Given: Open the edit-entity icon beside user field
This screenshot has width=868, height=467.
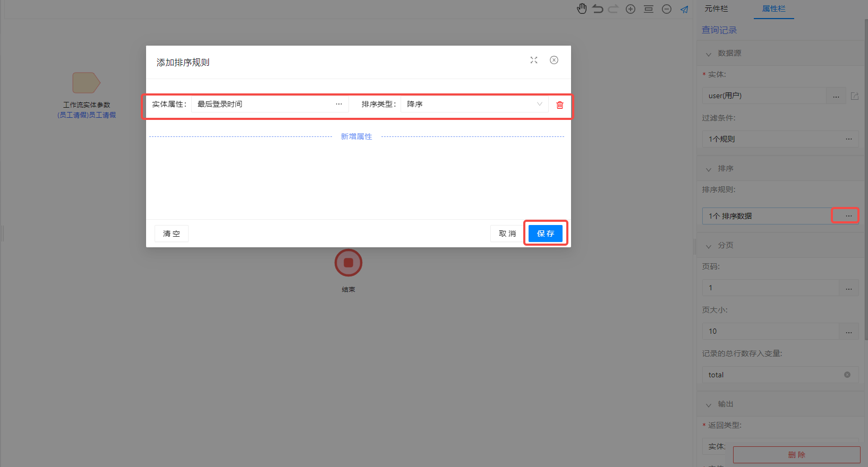Looking at the screenshot, I should pyautogui.click(x=855, y=96).
